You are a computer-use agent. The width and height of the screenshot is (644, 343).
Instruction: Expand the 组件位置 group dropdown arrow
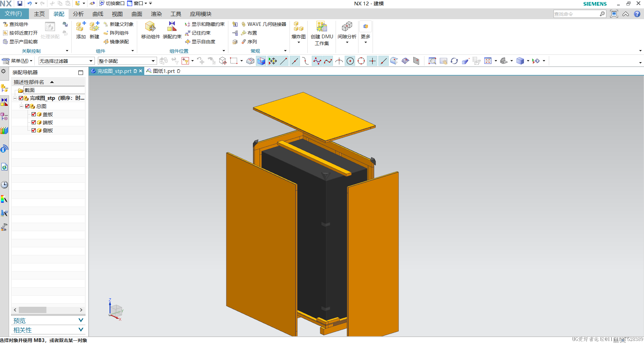click(224, 51)
